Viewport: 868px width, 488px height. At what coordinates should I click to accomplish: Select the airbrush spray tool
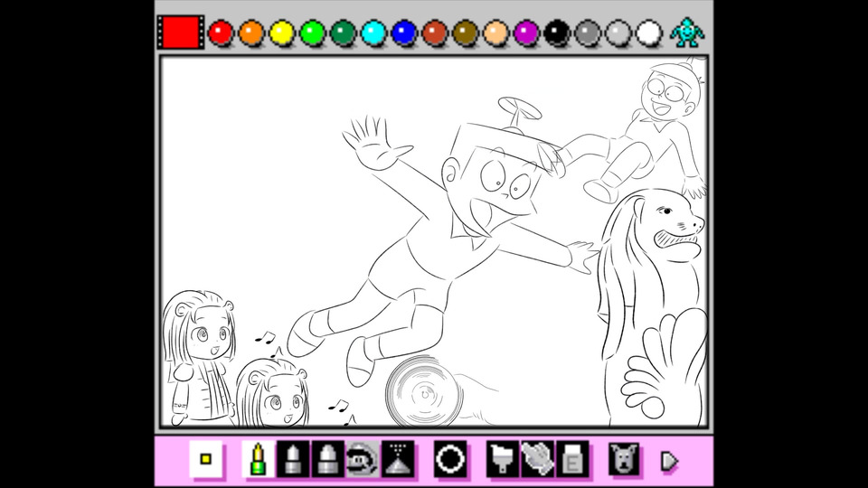(x=398, y=459)
